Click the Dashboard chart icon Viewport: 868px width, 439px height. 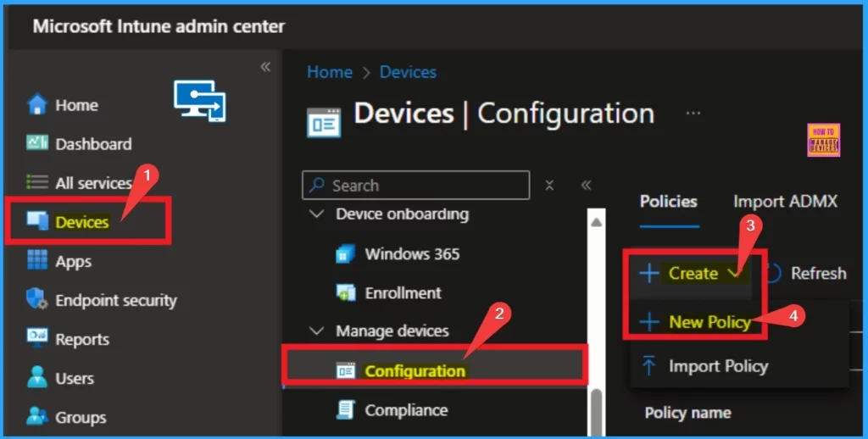click(x=37, y=143)
